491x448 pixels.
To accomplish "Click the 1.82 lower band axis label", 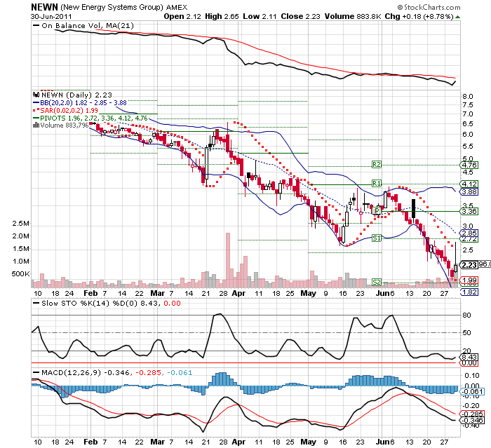I will point(469,292).
